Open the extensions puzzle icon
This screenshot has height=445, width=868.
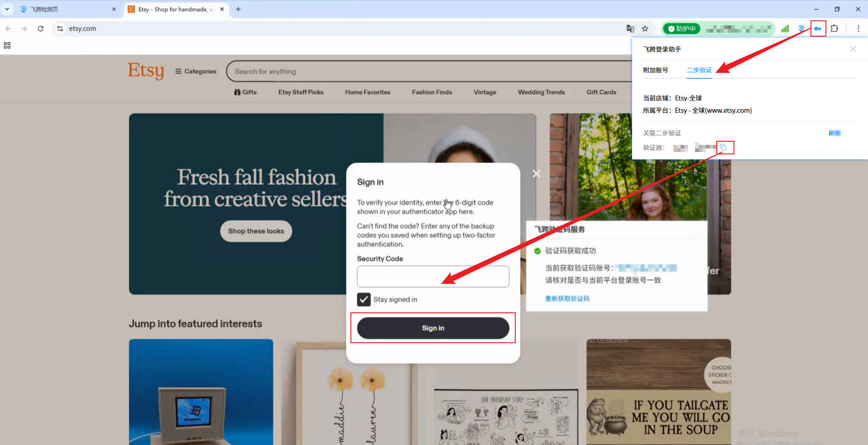click(834, 29)
